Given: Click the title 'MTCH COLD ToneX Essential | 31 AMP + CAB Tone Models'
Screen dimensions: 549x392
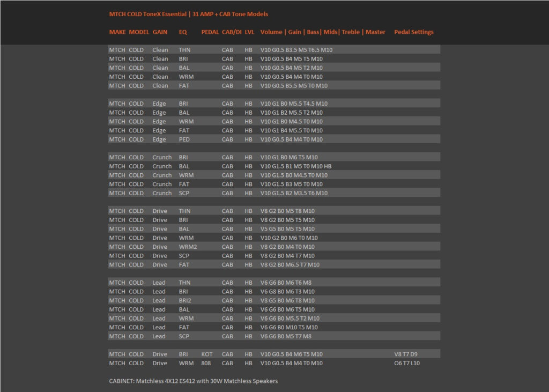Looking at the screenshot, I should coord(188,14).
